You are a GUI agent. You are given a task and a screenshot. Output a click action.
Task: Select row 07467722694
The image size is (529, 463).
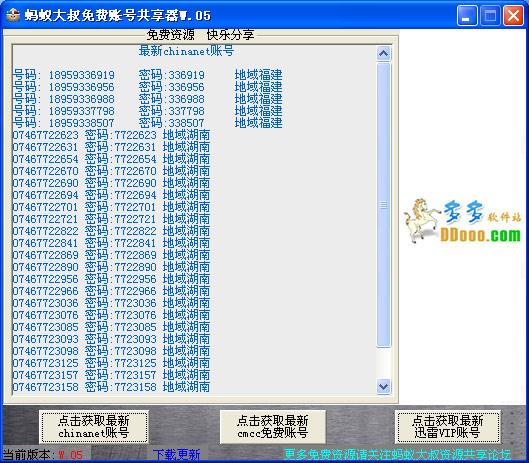(111, 195)
